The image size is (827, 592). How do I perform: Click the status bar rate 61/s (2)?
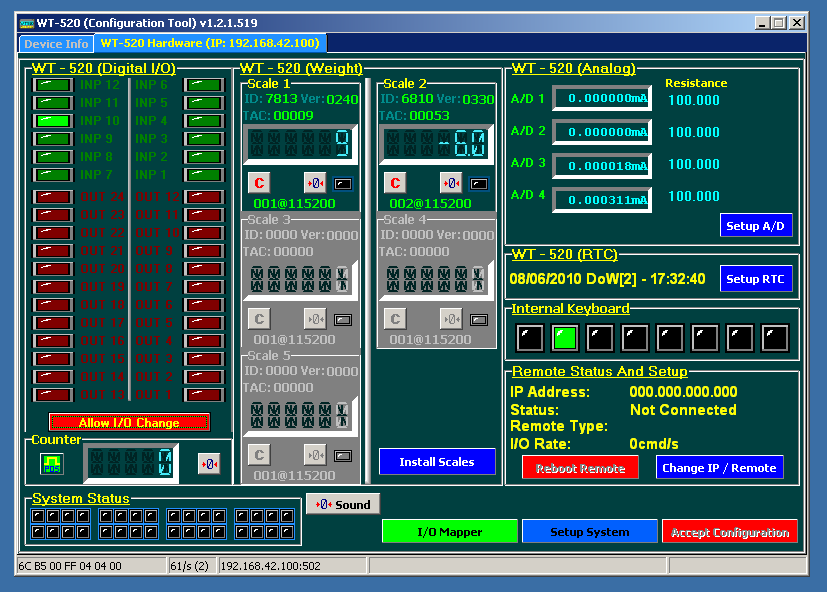189,566
